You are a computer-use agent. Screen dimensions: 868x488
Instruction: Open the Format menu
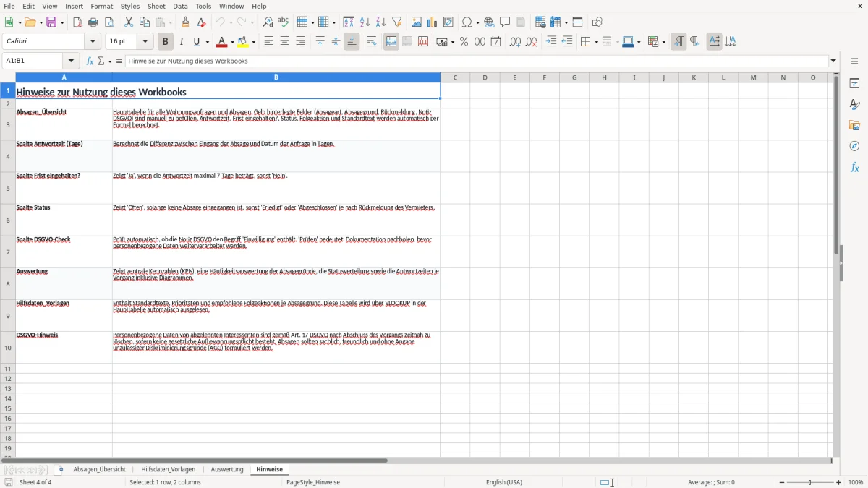click(x=102, y=6)
